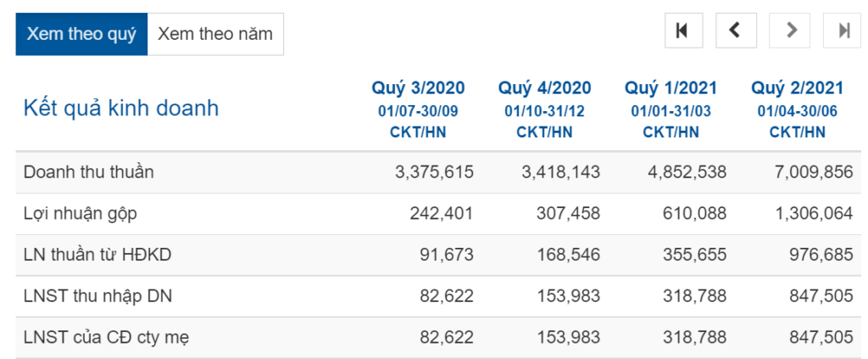This screenshot has height=359, width=868.
Task: Click the 'Kết quả kinh doanh' heading
Action: pos(121,108)
